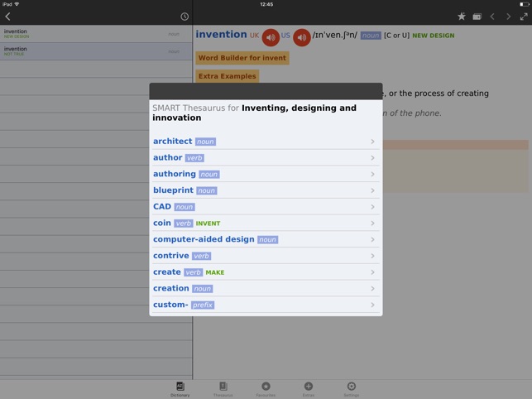
Task: Tap chevron on custom- row
Action: pos(372,305)
